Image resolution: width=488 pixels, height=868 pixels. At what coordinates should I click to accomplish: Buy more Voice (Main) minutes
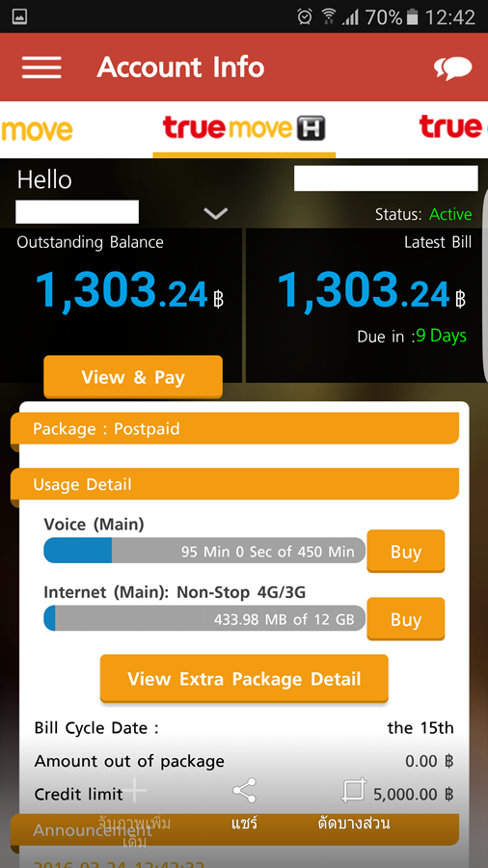click(406, 551)
